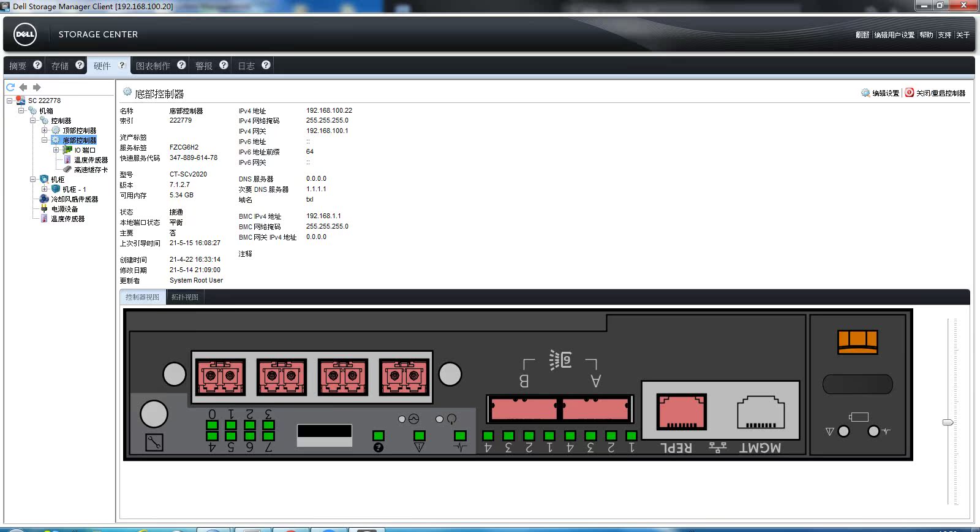Click the pink REPL Ethernet port in the diagram
The image size is (980, 532).
pyautogui.click(x=681, y=411)
